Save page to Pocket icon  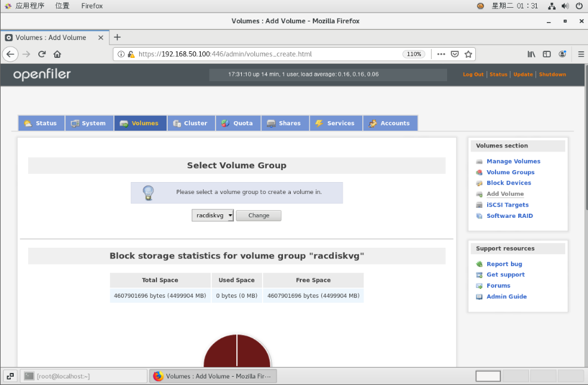click(454, 54)
